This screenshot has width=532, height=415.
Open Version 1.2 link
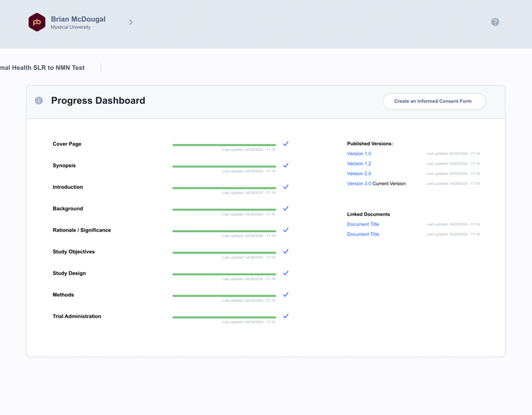coord(359,164)
